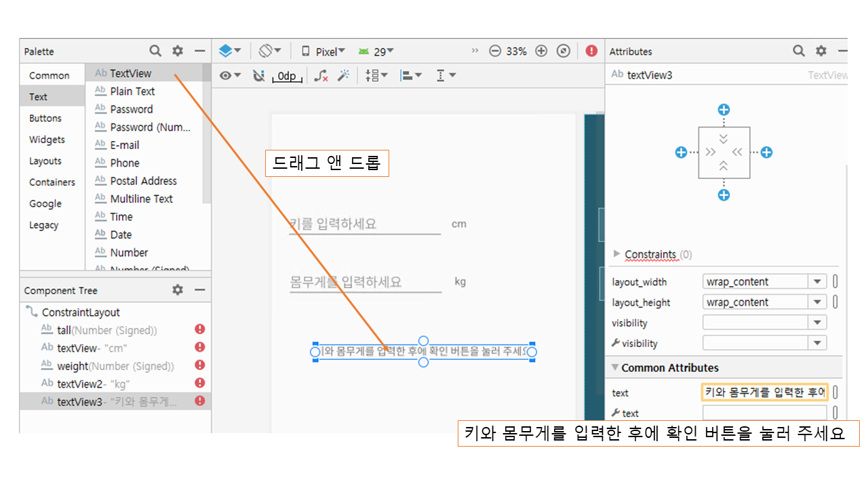Select the Widgets palette category

pyautogui.click(x=47, y=140)
